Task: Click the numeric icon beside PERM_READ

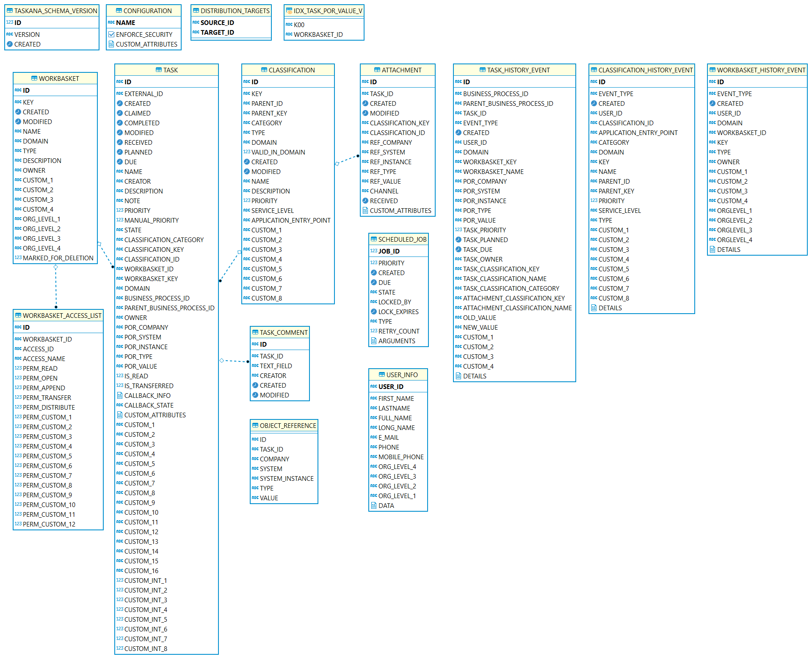Action: (18, 368)
